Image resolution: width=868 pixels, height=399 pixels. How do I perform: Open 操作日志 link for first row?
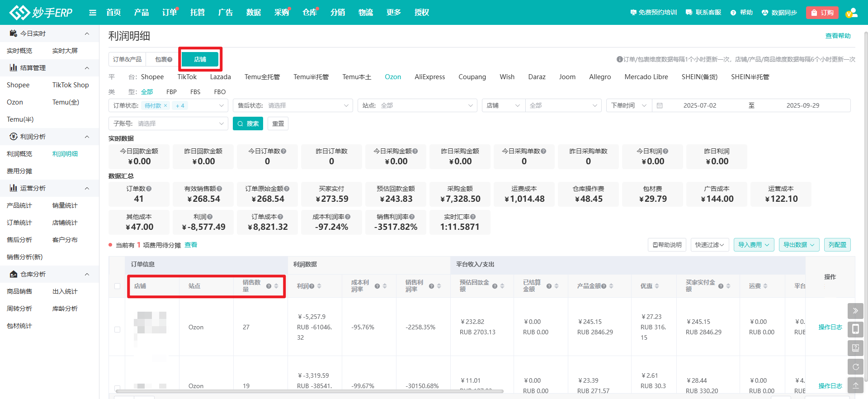pyautogui.click(x=830, y=327)
